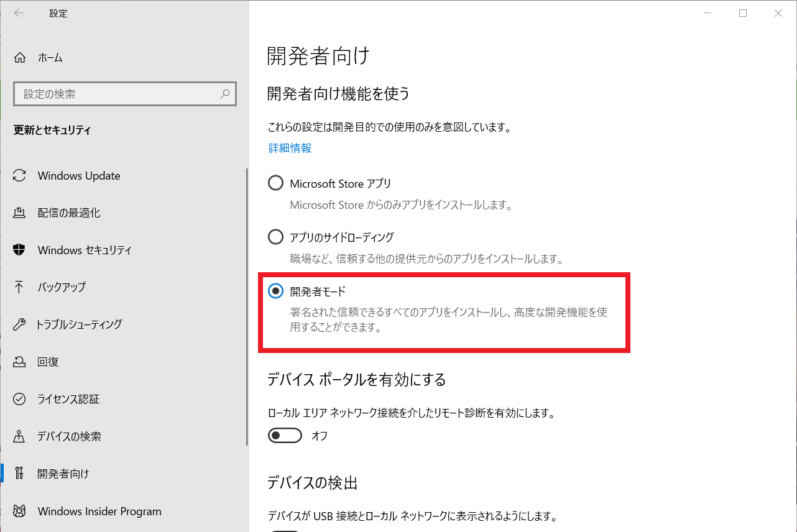Screen dimensions: 797x532
Task: Open Windows セキュリティ from the sidebar
Action: tap(21, 250)
